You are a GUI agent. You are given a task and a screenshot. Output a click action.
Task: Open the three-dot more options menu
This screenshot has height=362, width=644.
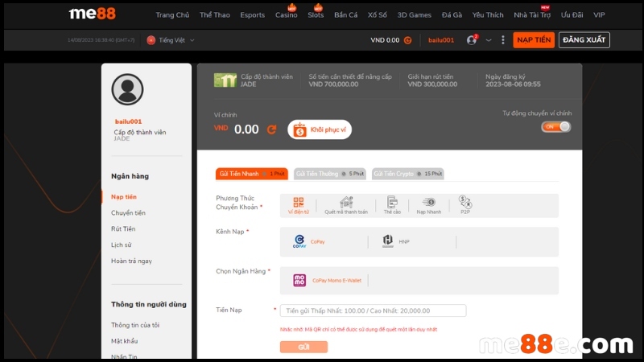tap(503, 40)
